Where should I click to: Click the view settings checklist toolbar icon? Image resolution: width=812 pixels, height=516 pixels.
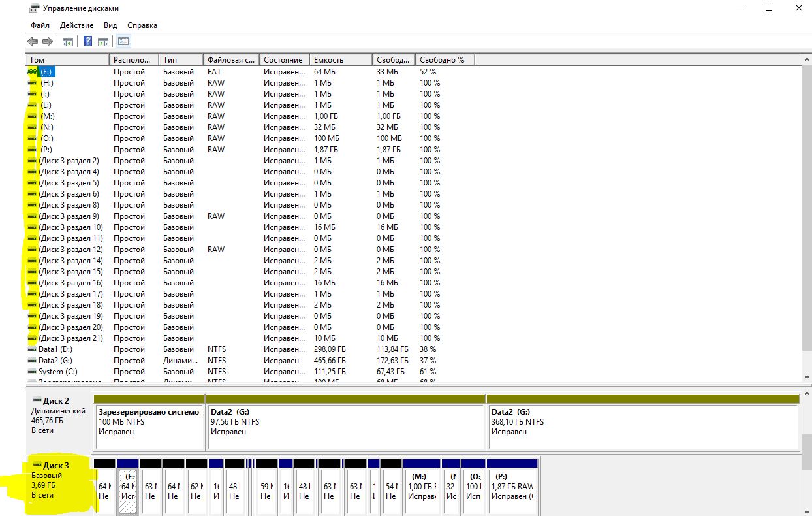click(x=123, y=42)
